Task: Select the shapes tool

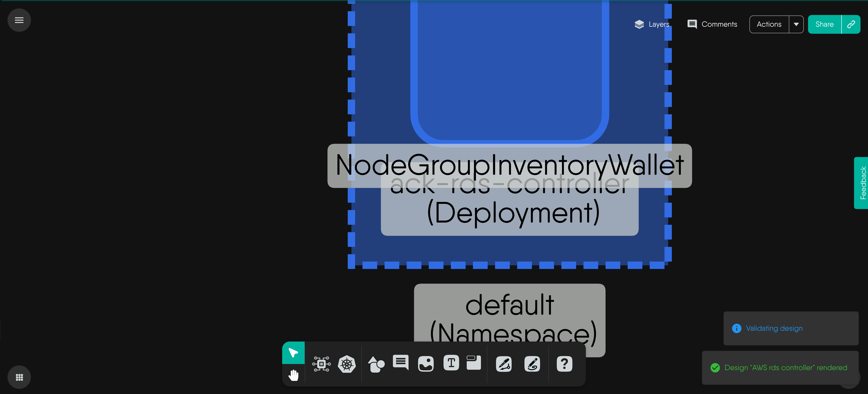Action: [376, 364]
